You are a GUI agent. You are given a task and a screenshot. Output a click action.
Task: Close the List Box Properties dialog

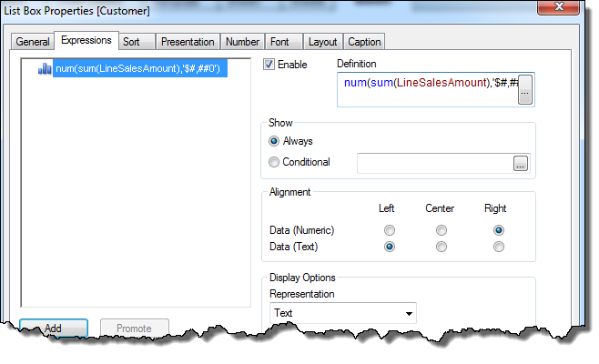coord(559,7)
